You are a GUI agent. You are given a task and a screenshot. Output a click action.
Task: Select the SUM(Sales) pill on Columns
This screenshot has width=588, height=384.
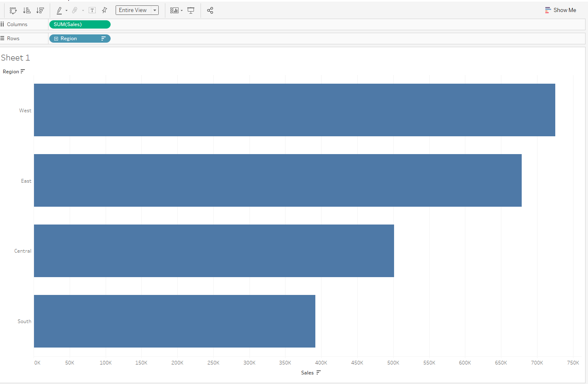coord(80,24)
